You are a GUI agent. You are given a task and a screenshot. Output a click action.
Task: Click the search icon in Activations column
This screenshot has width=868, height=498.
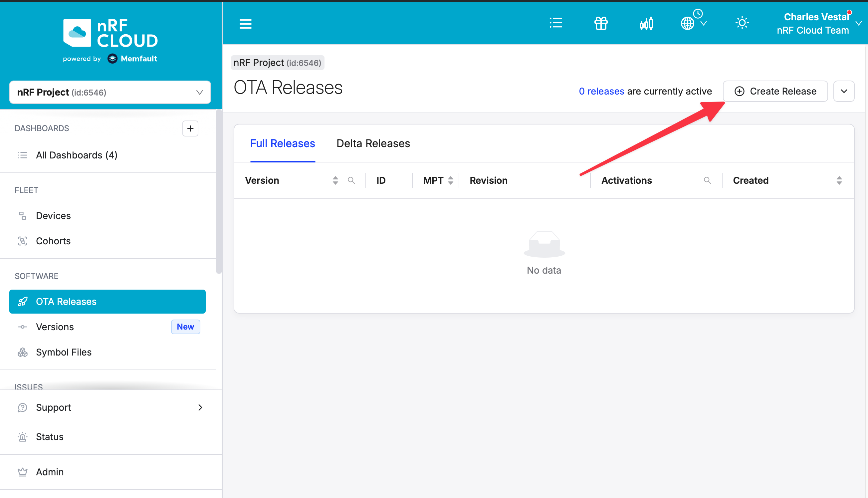(707, 180)
